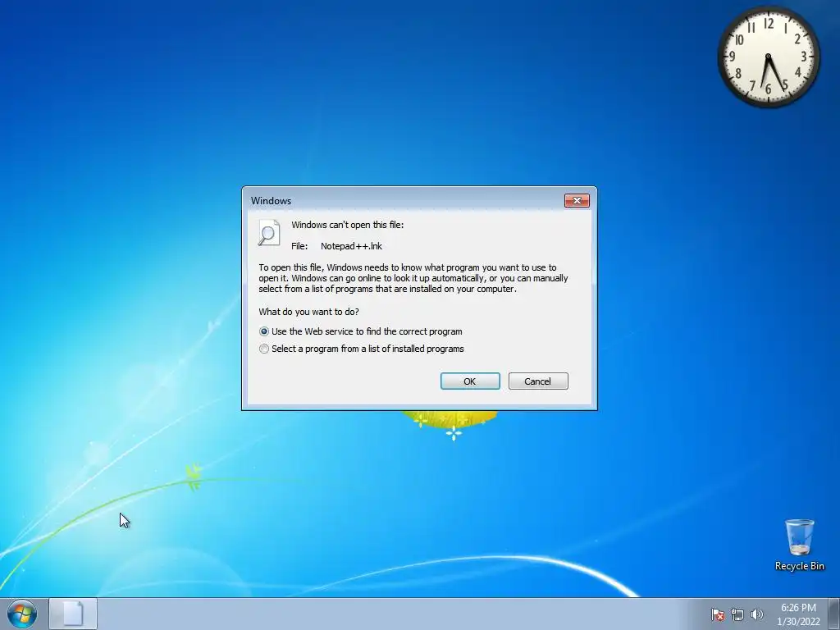
Task: Click the file search icon in dialog
Action: 269,233
